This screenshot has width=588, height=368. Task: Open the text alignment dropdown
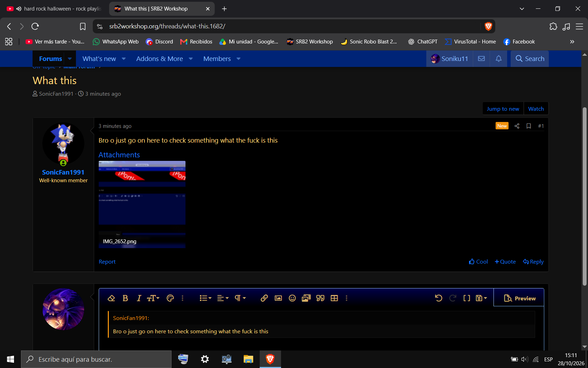pos(223,298)
